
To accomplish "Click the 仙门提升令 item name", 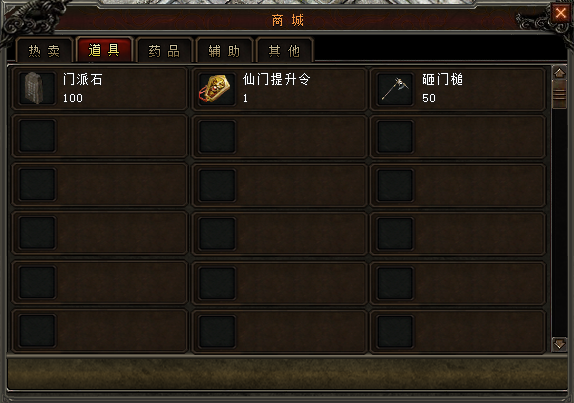I will click(x=276, y=79).
